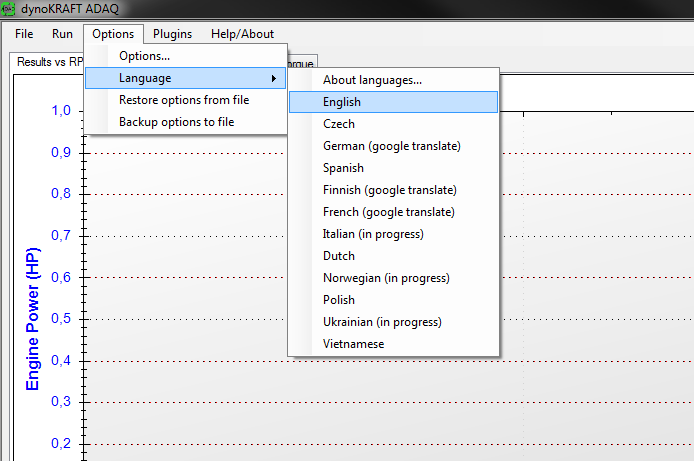The height and width of the screenshot is (461, 694).
Task: Click the 0,7 axis value
Action: pyautogui.click(x=61, y=235)
